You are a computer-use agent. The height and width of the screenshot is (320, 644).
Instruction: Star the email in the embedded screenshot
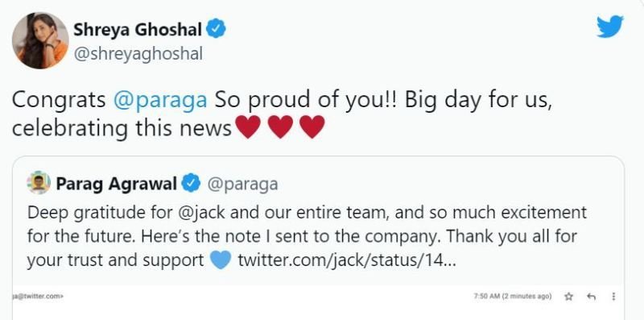coord(568,296)
